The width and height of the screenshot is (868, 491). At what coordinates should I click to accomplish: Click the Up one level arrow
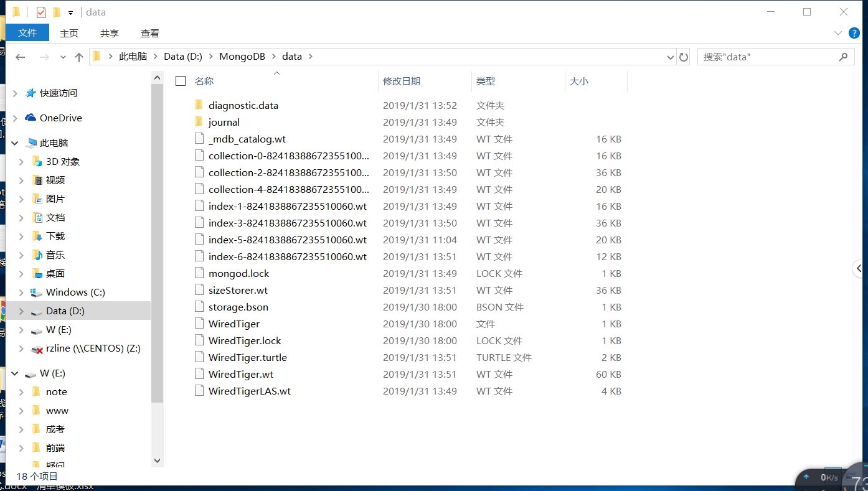tap(78, 57)
